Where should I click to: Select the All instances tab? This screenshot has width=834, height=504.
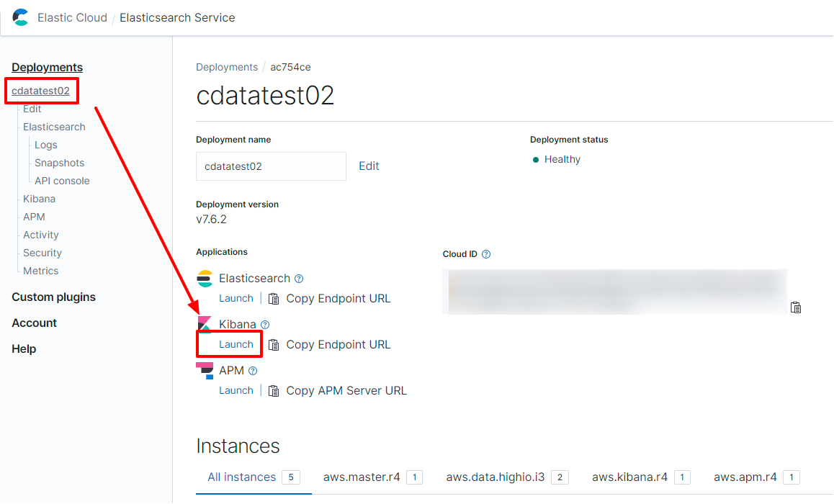click(x=254, y=477)
